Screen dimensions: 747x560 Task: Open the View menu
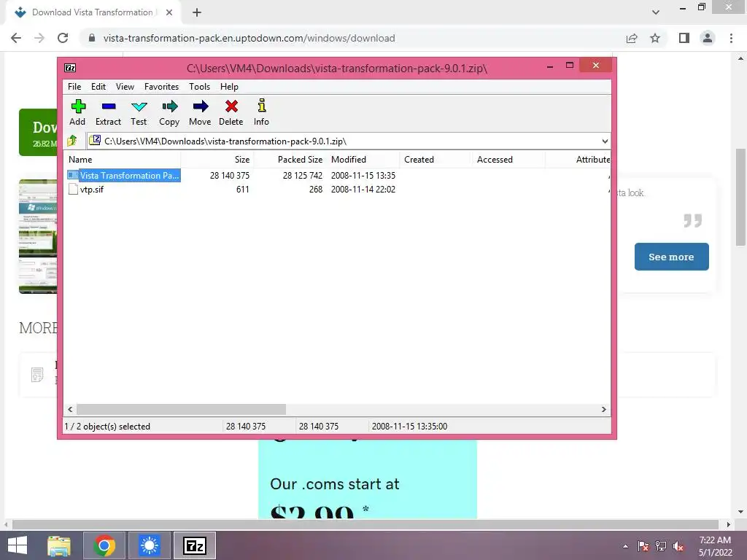(125, 87)
